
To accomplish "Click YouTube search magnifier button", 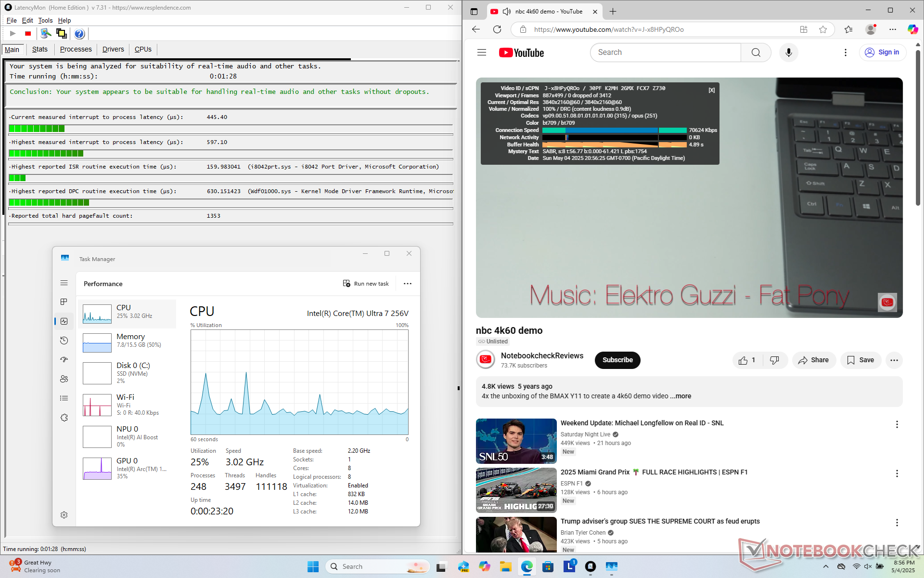I will coord(756,53).
